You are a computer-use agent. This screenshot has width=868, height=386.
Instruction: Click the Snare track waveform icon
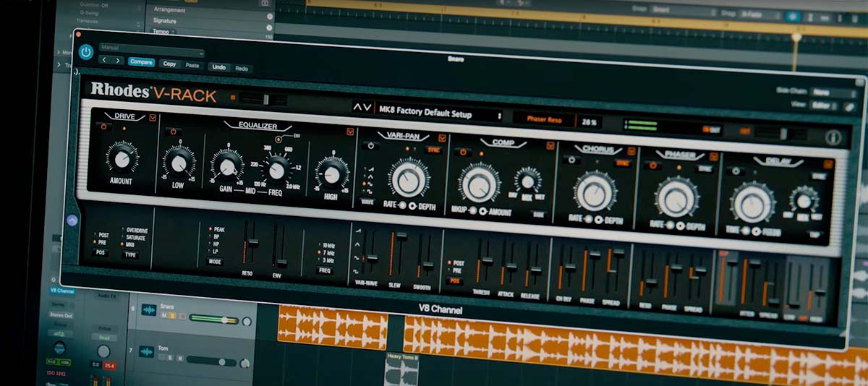[x=148, y=310]
